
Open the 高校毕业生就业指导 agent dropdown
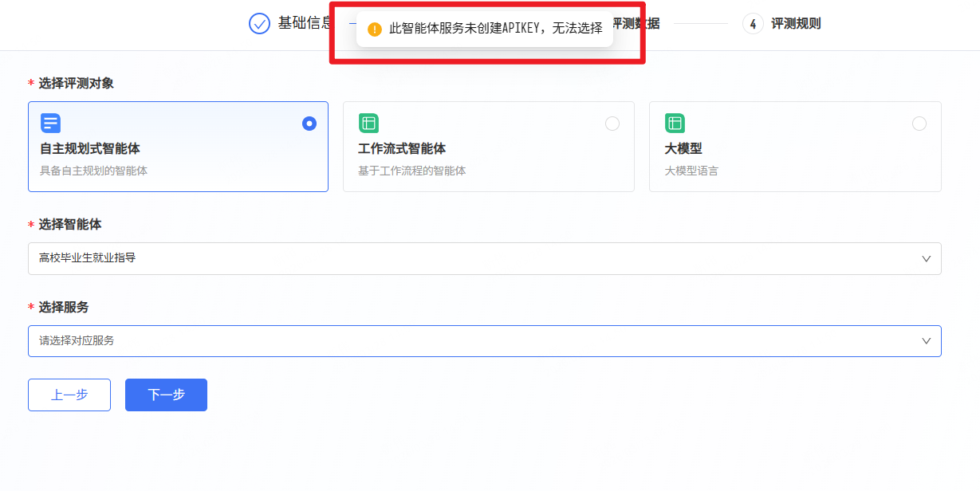coord(485,258)
